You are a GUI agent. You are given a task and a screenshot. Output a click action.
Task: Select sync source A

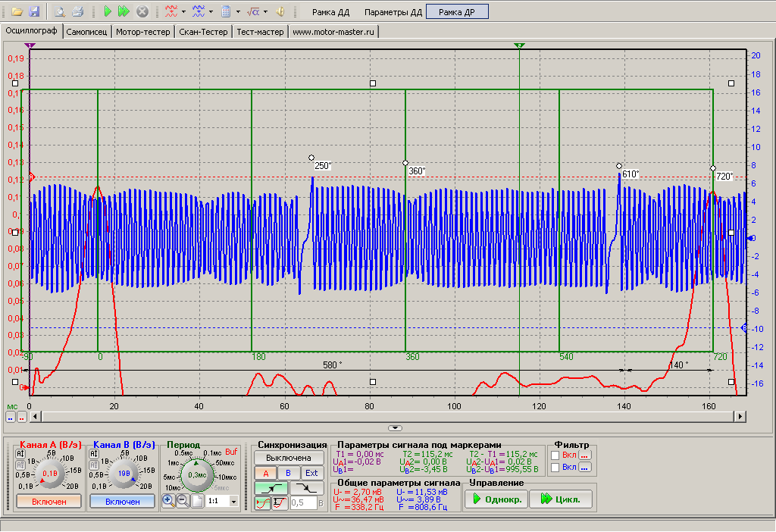click(266, 473)
